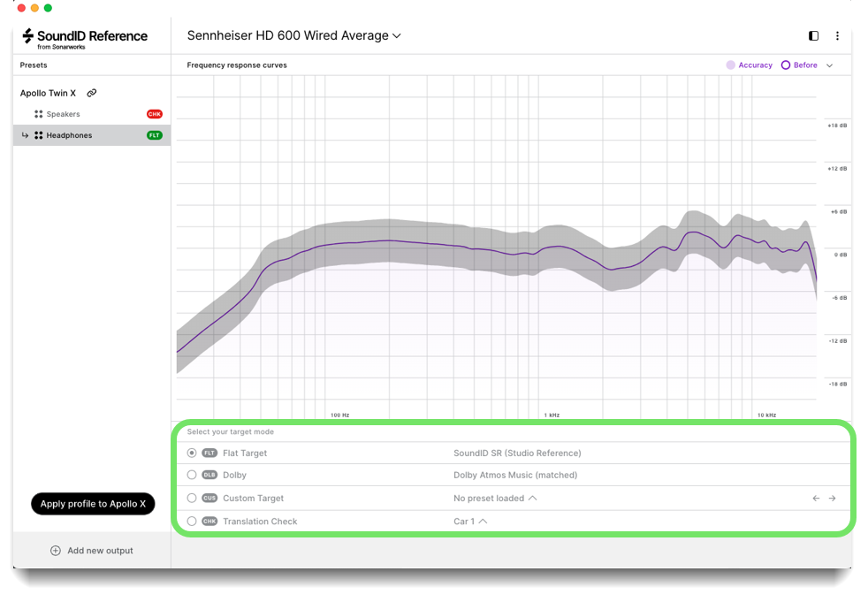
Task: Expand the curve legend options chevron
Action: click(829, 65)
